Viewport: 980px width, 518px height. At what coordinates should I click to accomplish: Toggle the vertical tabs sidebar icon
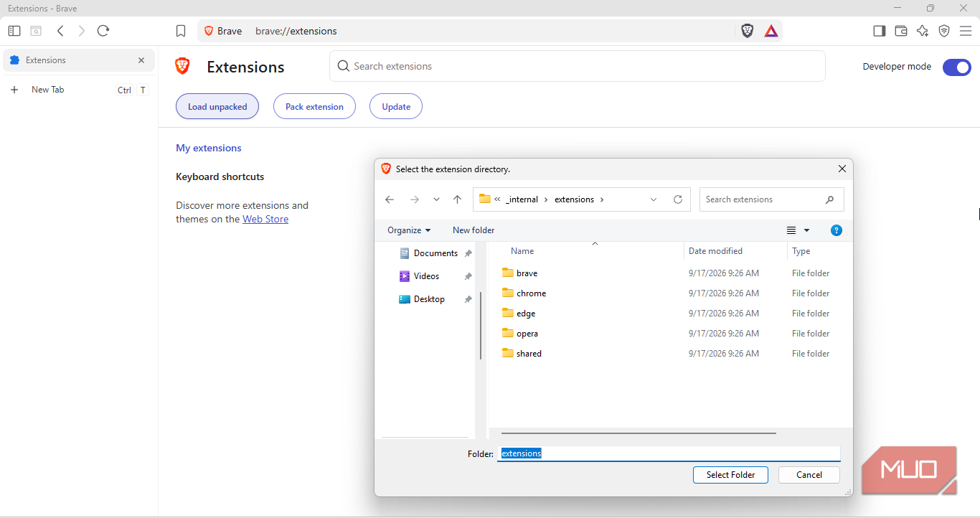14,31
